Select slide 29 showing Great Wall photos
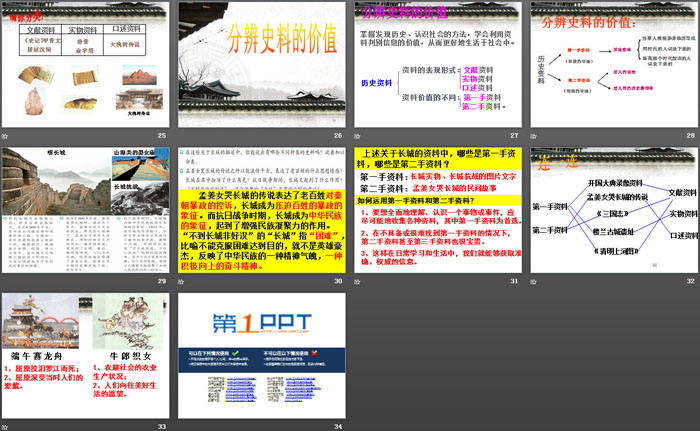This screenshot has width=700, height=431. click(x=86, y=210)
